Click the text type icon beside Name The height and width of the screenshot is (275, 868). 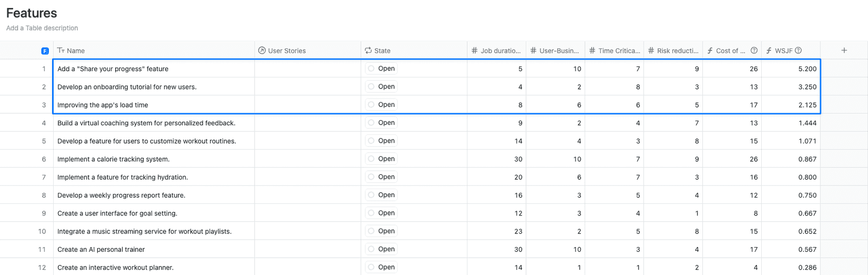point(61,51)
